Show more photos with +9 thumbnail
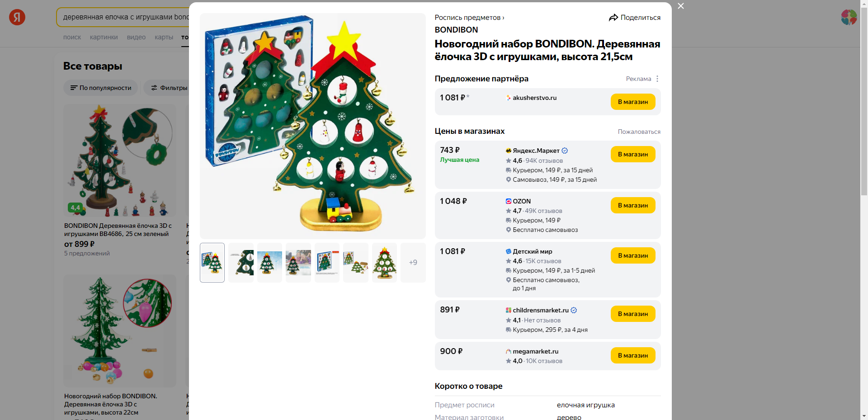Screen dimensions: 868x420 [413, 263]
